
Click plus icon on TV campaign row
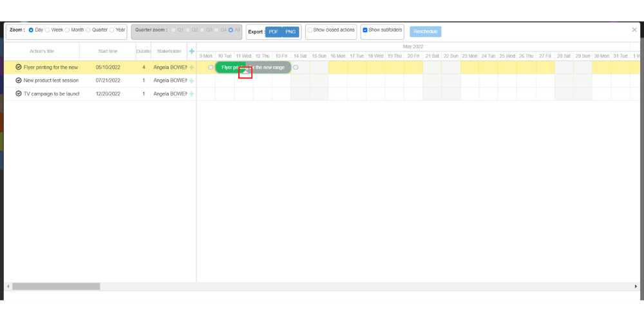tap(191, 94)
